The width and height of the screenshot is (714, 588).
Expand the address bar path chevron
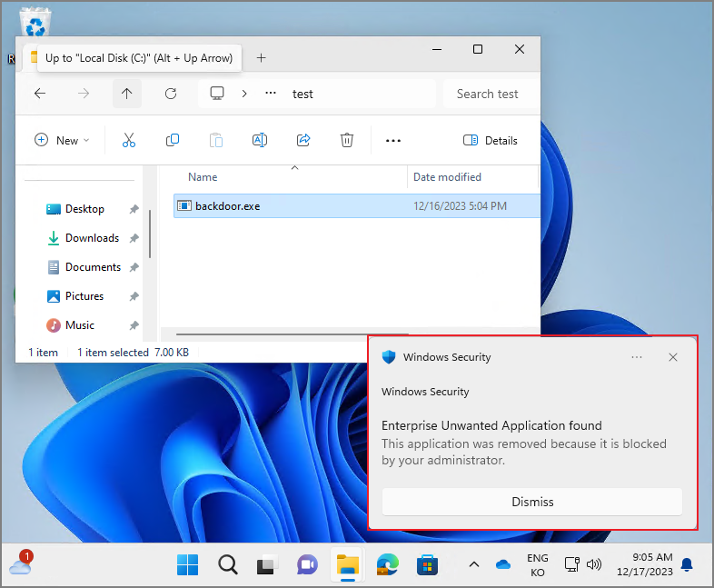pyautogui.click(x=244, y=94)
